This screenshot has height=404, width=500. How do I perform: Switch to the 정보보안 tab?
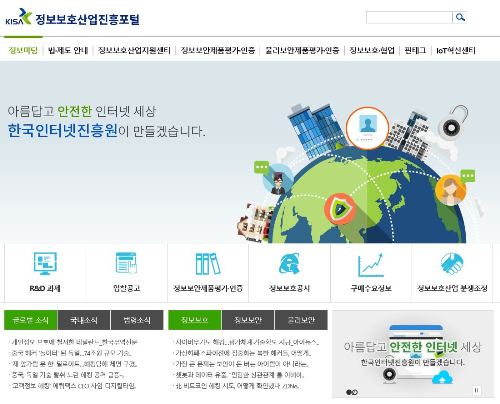248,320
